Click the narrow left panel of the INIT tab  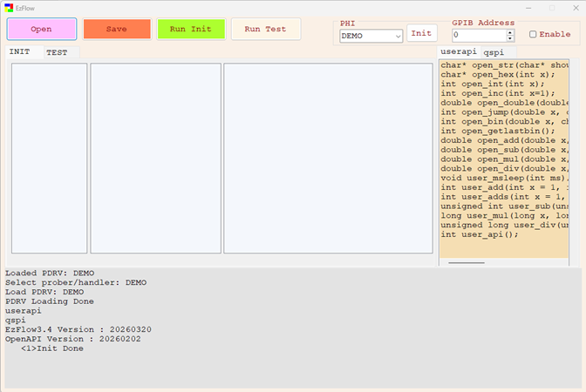(50, 159)
